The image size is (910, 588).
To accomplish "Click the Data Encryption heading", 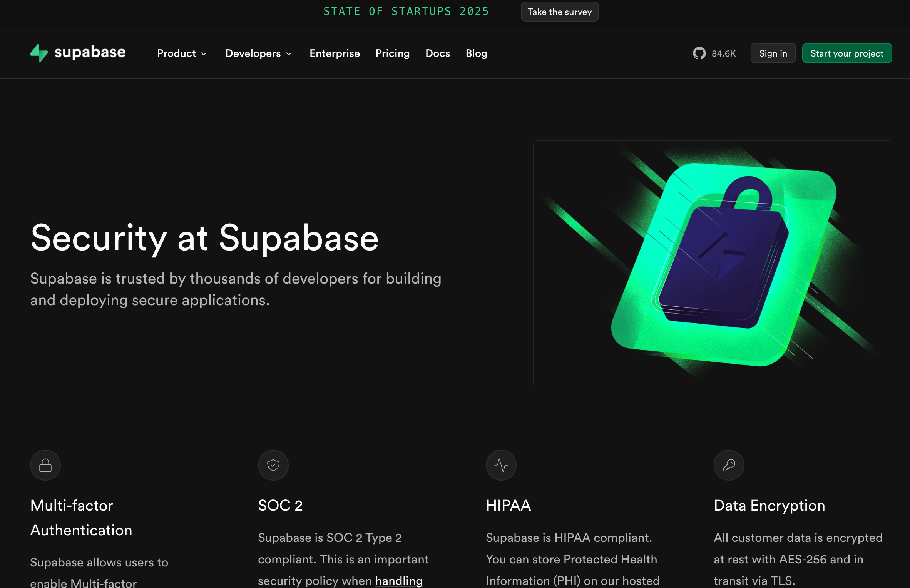I will coord(769,506).
